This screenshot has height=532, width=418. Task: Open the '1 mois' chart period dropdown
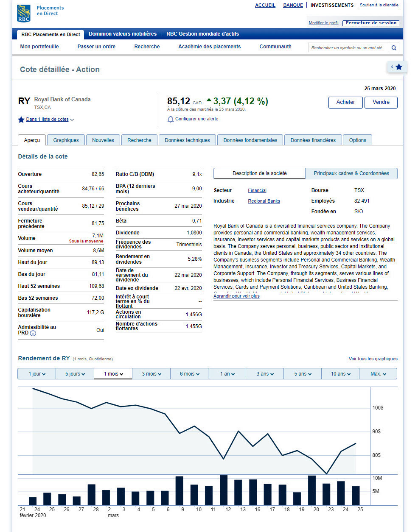click(x=113, y=374)
